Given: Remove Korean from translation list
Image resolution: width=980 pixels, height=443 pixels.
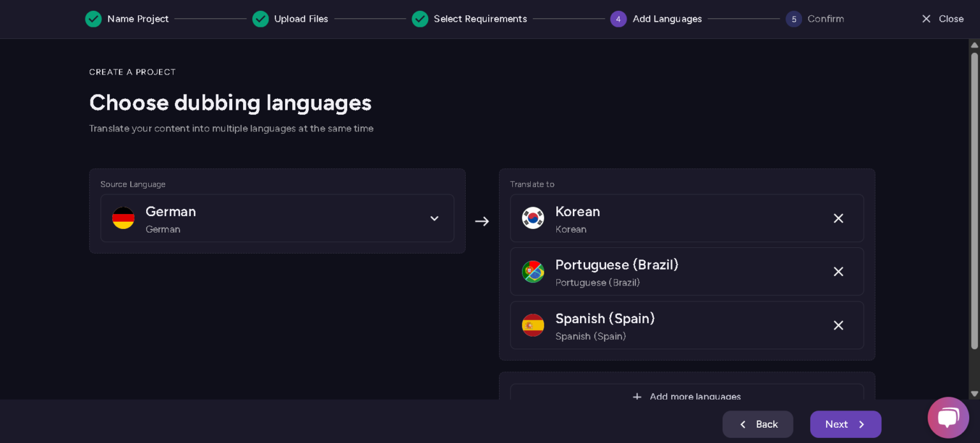Looking at the screenshot, I should point(838,218).
